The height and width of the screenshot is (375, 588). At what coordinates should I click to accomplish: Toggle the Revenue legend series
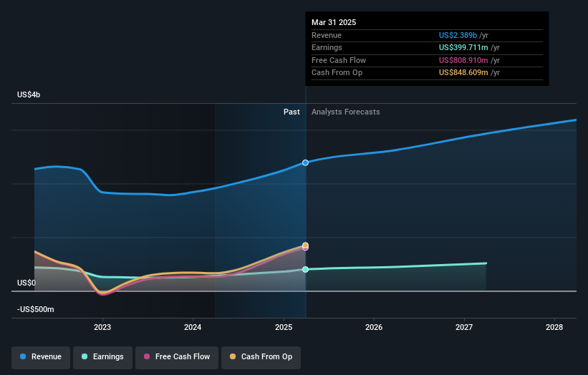41,357
